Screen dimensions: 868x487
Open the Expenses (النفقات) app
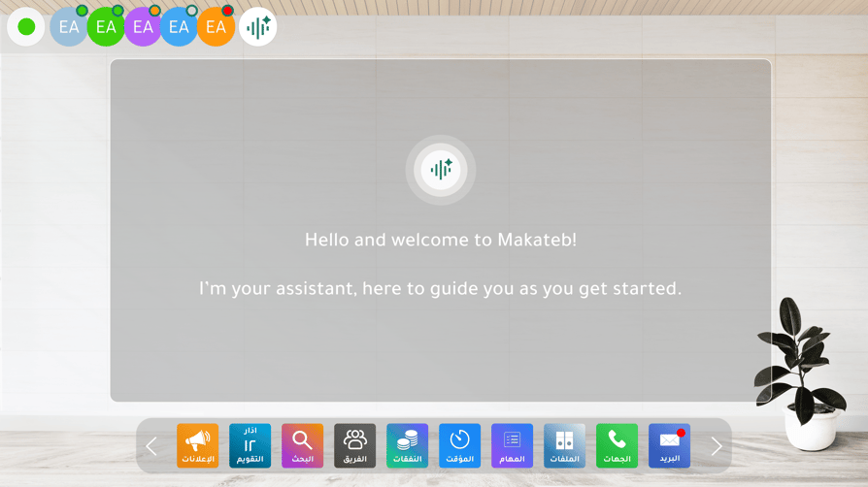(407, 445)
